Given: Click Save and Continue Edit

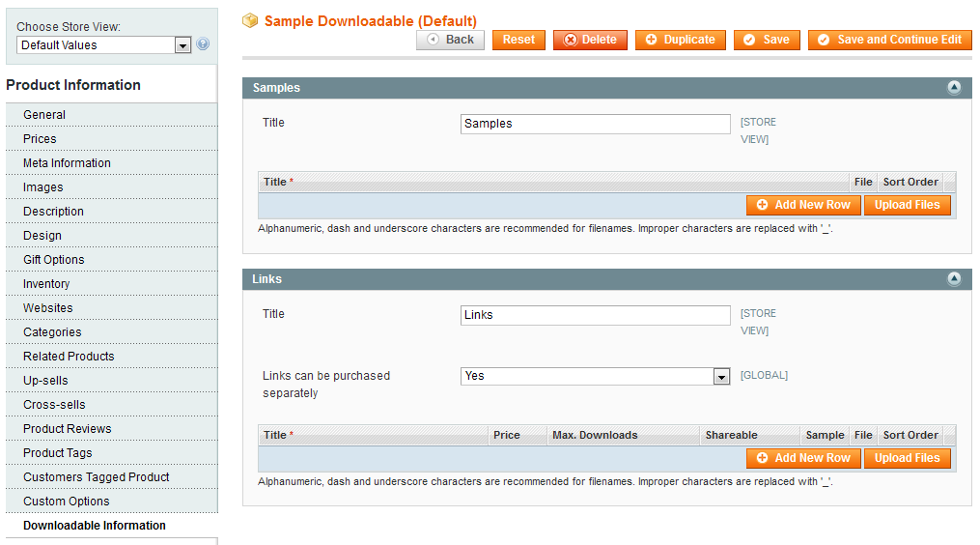Looking at the screenshot, I should click(x=890, y=40).
